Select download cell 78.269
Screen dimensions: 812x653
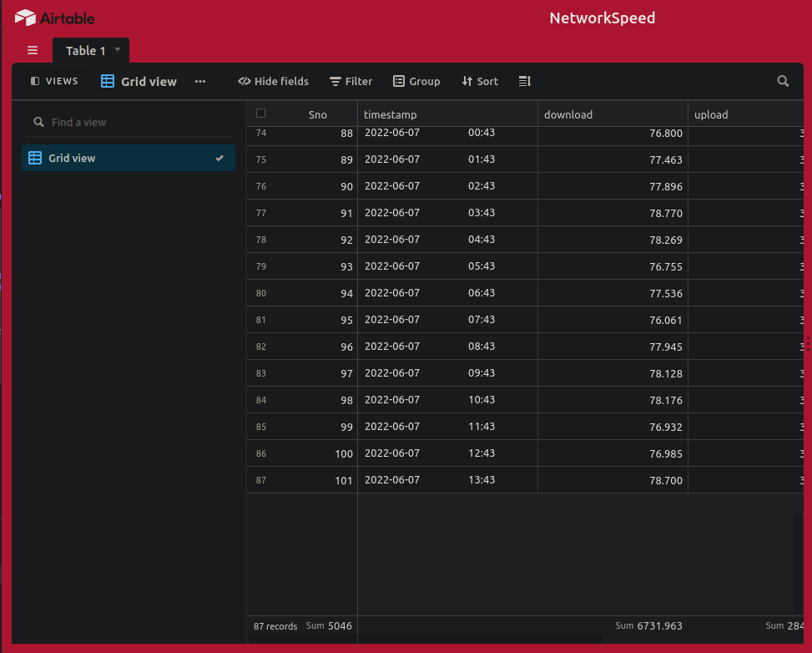tap(613, 240)
